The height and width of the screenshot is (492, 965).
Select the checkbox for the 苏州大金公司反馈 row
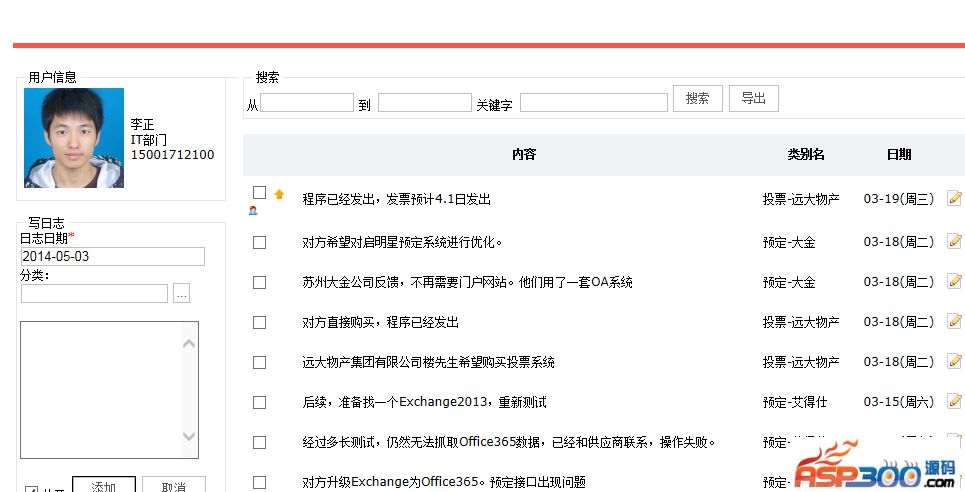[x=260, y=283]
